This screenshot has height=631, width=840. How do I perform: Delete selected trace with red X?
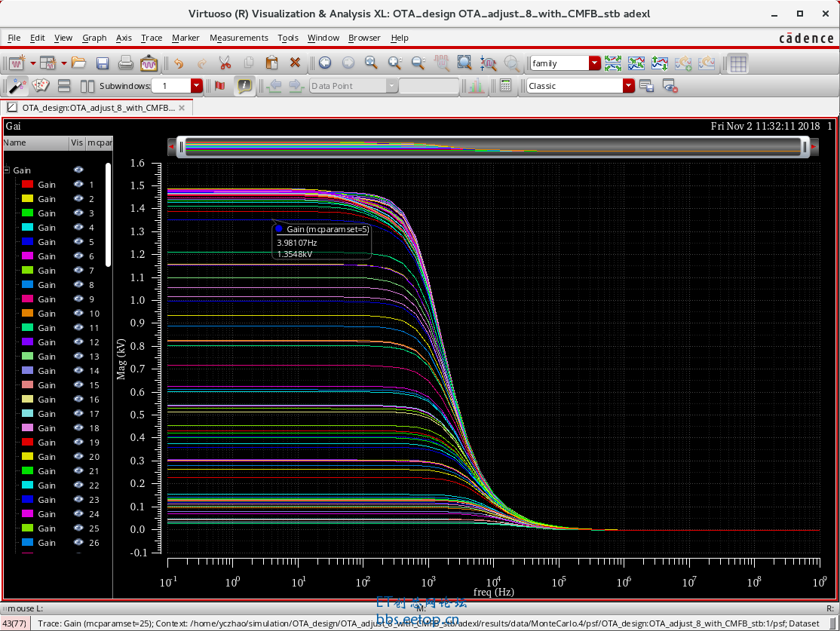(x=295, y=63)
